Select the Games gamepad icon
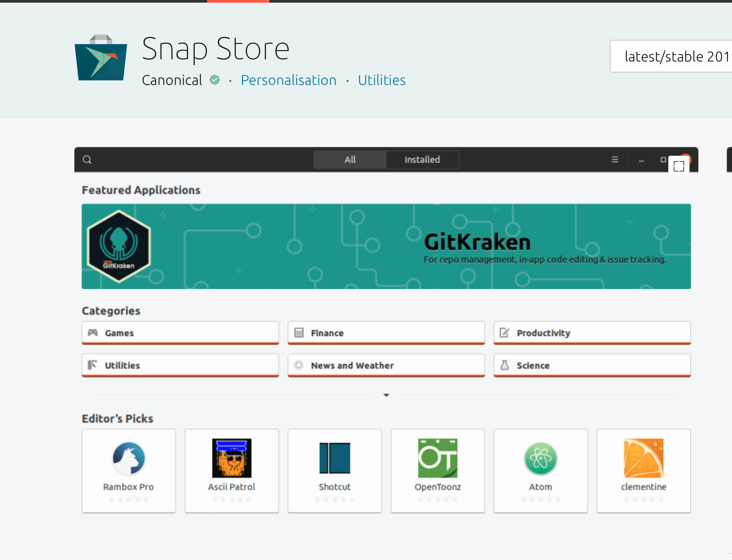This screenshot has width=732, height=560. coord(92,333)
